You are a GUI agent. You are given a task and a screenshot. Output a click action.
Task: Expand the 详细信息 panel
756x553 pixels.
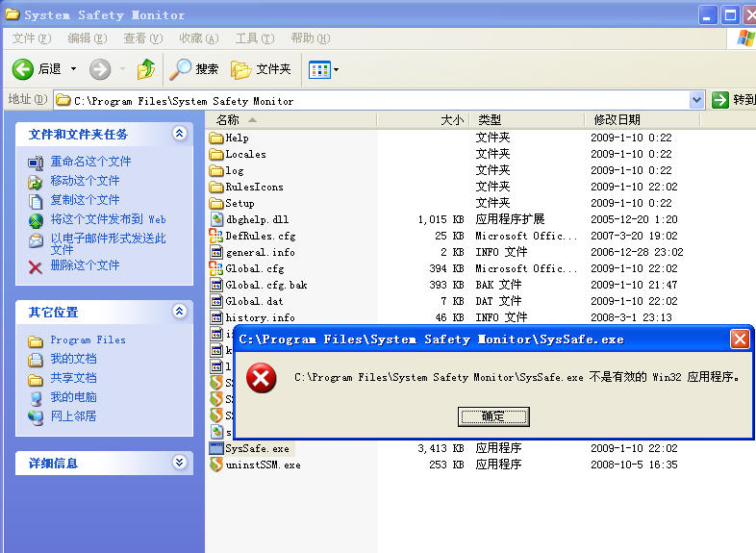coord(179,463)
